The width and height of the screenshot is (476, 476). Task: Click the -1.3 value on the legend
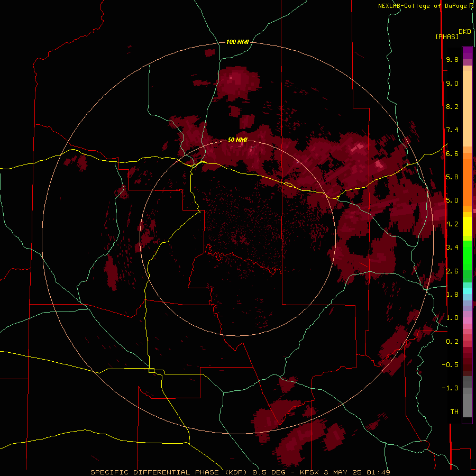click(x=450, y=388)
